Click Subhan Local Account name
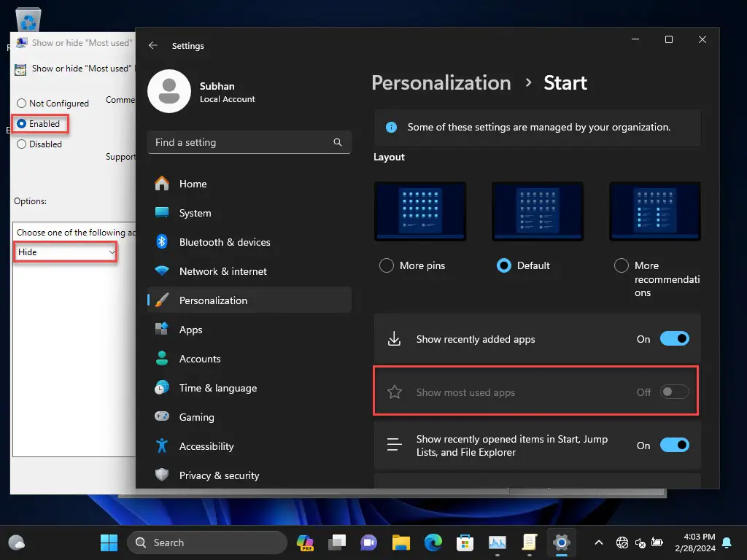 [x=228, y=92]
